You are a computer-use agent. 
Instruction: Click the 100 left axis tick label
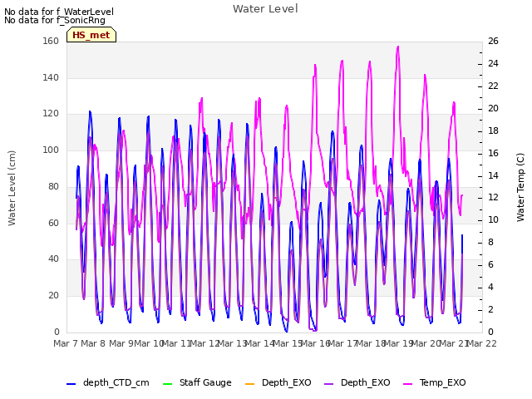coord(51,150)
